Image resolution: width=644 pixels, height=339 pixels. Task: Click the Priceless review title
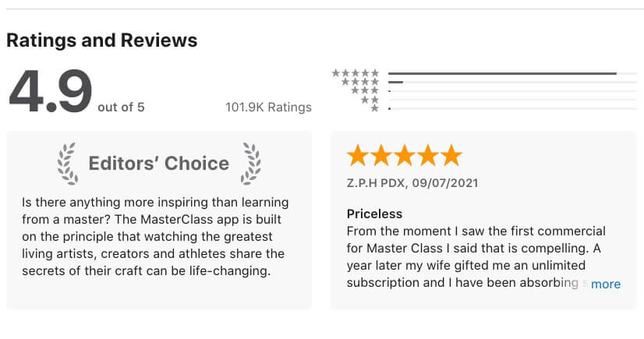374,214
